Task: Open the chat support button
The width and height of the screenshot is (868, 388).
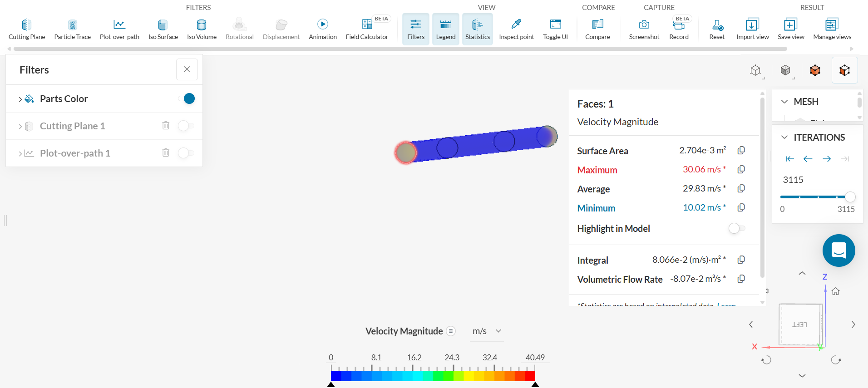Action: point(838,250)
